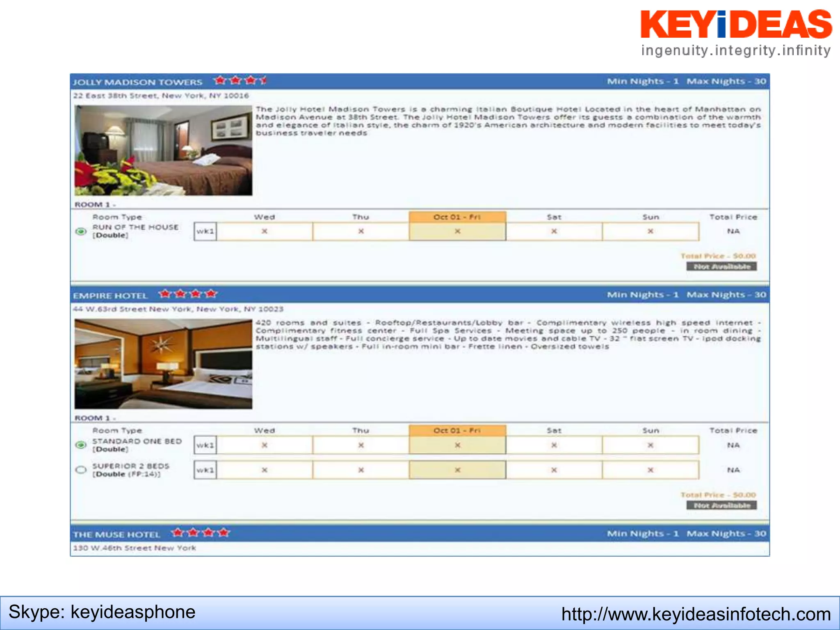
Task: Choose SUPERIOR 2 BEDS radio option
Action: (x=81, y=470)
